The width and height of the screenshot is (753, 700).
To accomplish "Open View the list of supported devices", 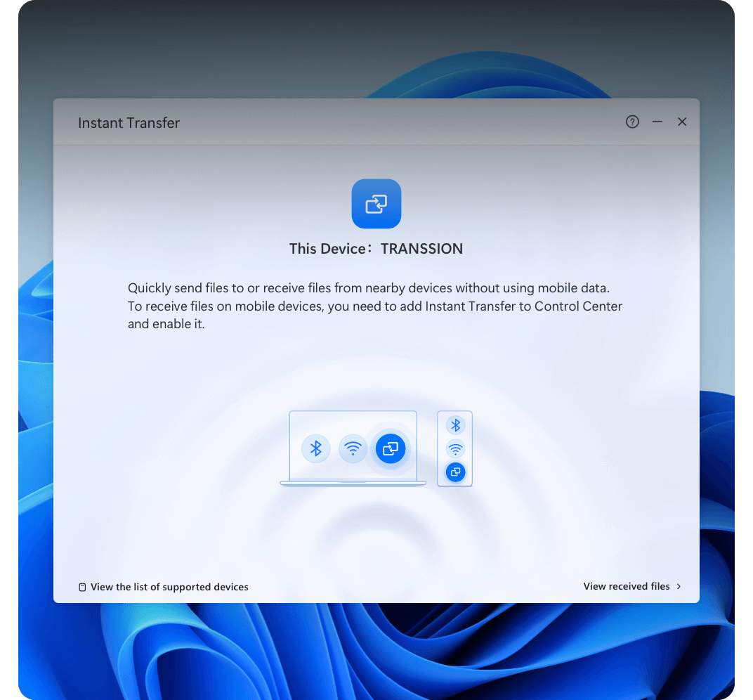I will (x=169, y=587).
